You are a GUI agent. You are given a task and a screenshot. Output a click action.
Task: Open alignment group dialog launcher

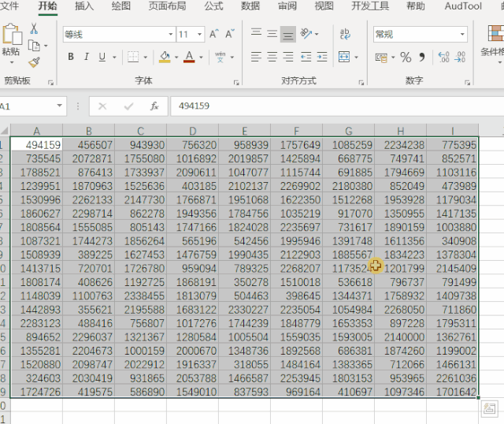point(361,83)
